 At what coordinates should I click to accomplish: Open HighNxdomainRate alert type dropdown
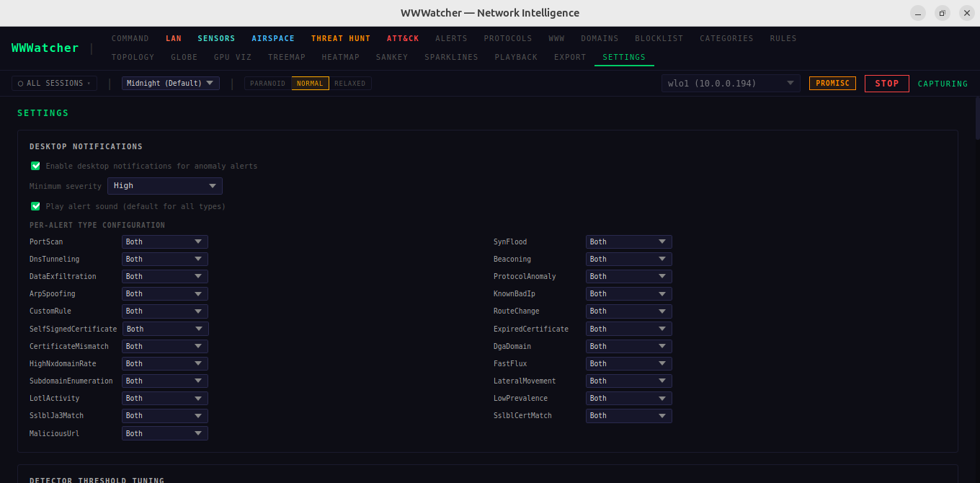165,363
